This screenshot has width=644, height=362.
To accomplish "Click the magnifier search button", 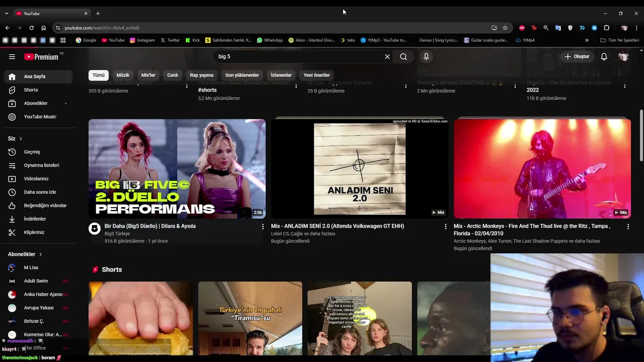I will [x=404, y=57].
